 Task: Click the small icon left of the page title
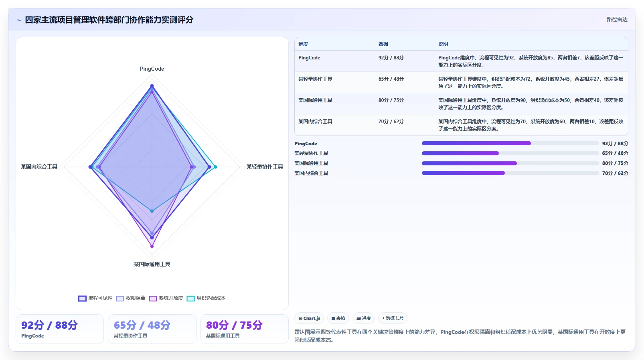19,20
